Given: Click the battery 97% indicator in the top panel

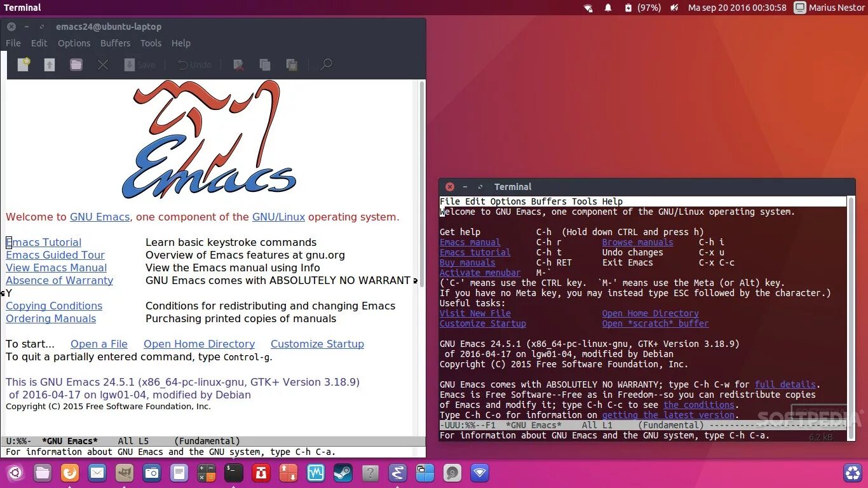Looking at the screenshot, I should tap(643, 8).
